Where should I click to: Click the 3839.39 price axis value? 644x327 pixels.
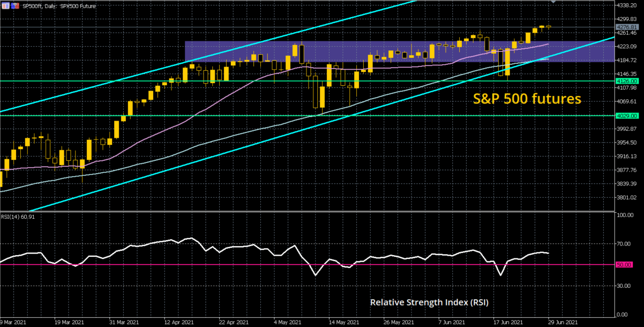(627, 184)
